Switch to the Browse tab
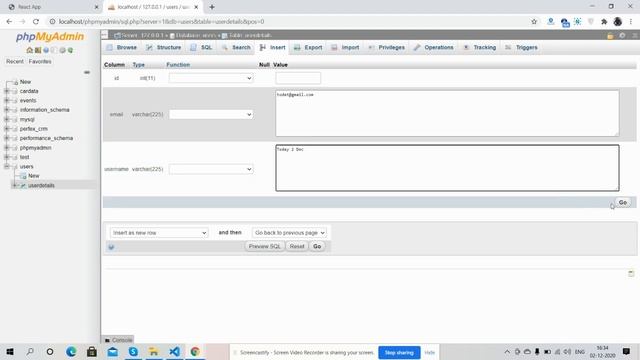The width and height of the screenshot is (640, 360). click(122, 47)
